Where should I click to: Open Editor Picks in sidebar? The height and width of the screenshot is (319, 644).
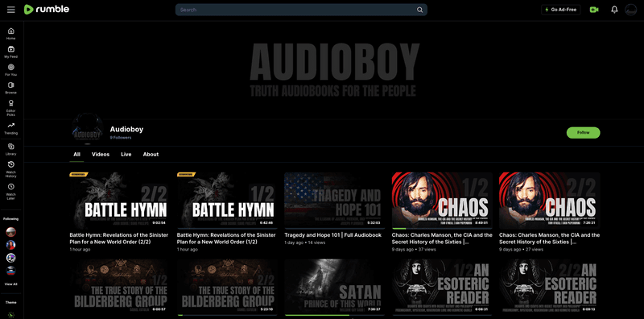click(11, 108)
